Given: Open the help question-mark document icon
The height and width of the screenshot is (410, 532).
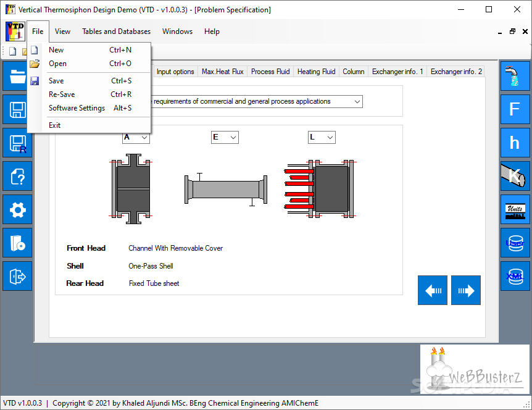Looking at the screenshot, I should tap(17, 176).
